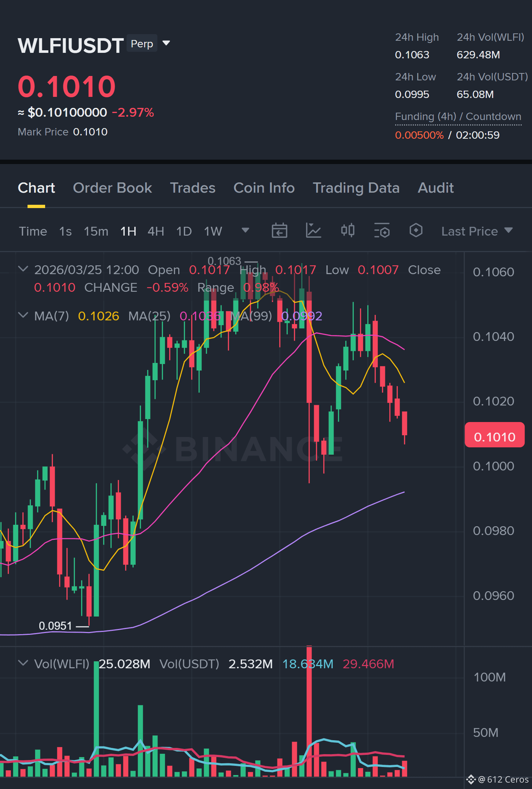Switch to line chart view icon
Screen dimensions: 532x789
pos(313,231)
